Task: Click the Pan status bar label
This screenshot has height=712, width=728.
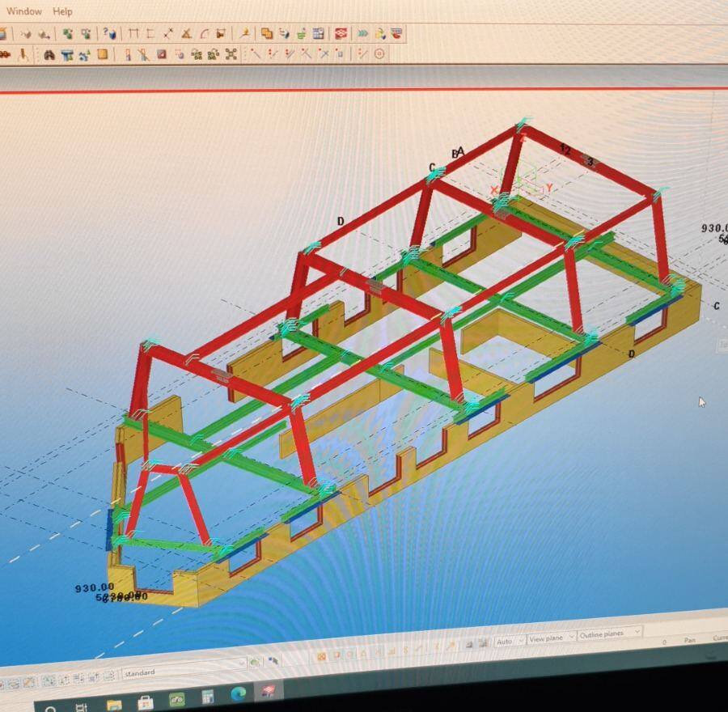Action: pyautogui.click(x=689, y=640)
